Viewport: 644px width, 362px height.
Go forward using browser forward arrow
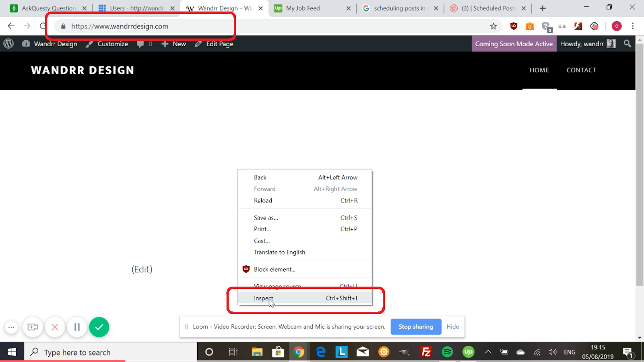27,26
